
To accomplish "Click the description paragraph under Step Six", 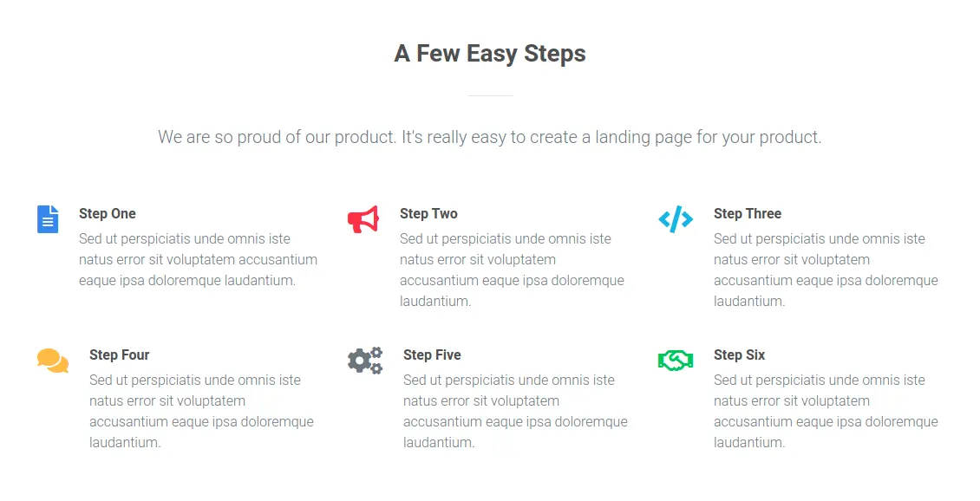I will pyautogui.click(x=826, y=412).
